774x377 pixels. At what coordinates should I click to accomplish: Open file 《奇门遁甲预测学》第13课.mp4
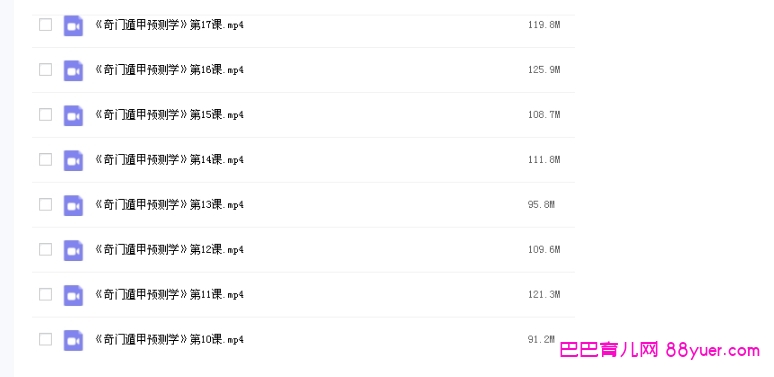[x=169, y=204]
